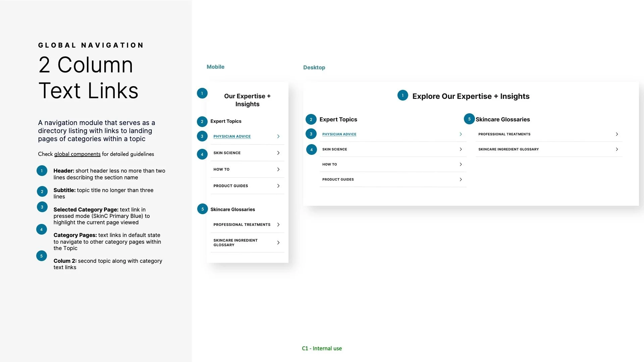
Task: Click desktop Product Guides chevron arrow
Action: 461,179
